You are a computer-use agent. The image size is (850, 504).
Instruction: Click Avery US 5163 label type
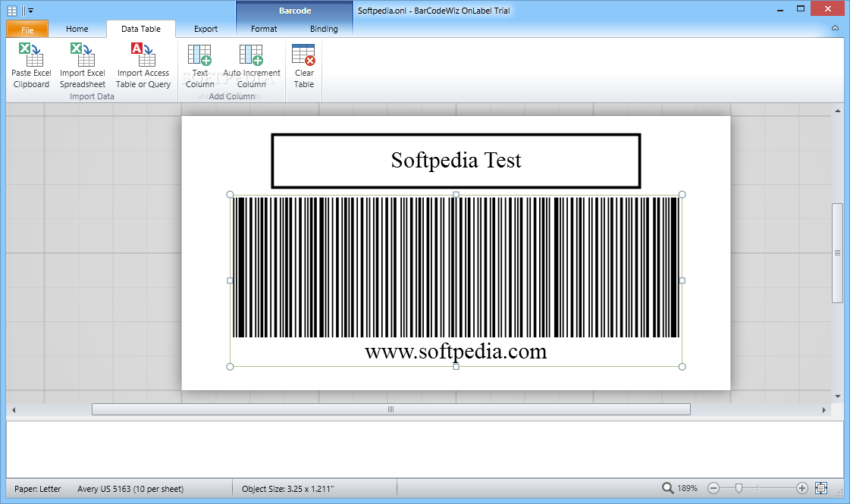click(x=130, y=489)
